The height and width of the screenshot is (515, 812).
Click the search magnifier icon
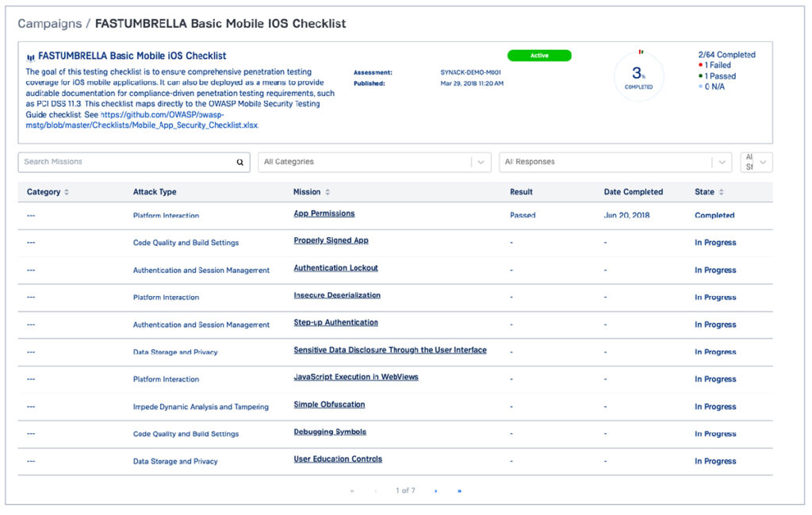coord(239,162)
